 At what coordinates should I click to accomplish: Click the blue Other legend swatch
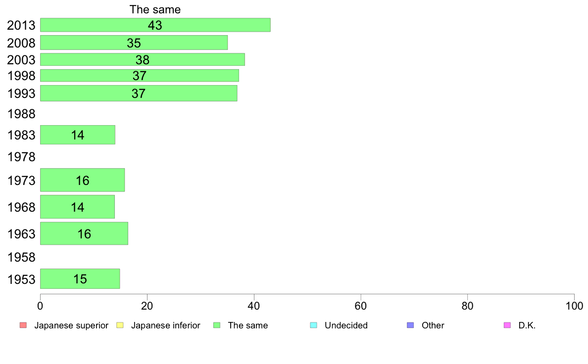point(410,325)
